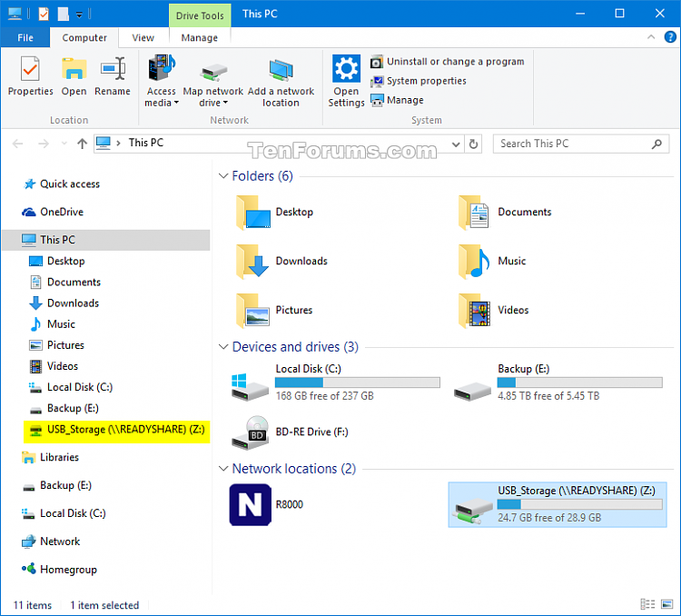
Task: Click the Refresh button
Action: [x=473, y=144]
